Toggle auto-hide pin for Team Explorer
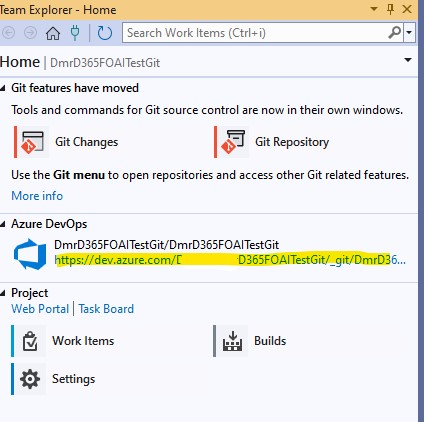 (391, 9)
